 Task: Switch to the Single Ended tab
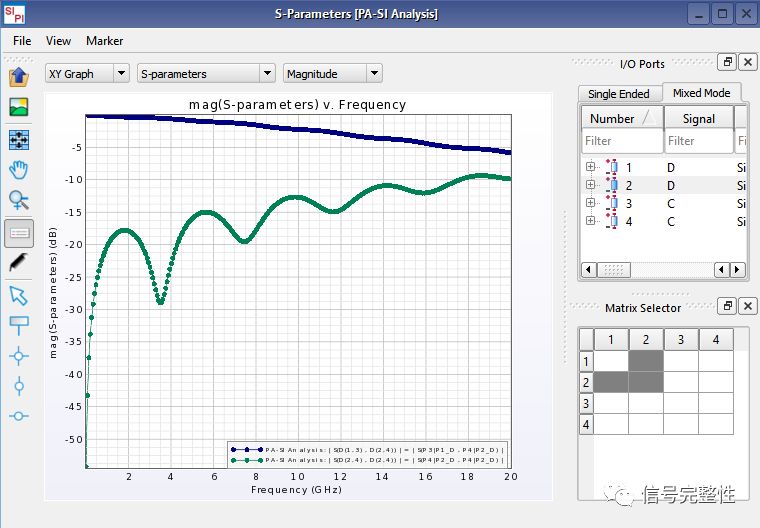point(618,94)
